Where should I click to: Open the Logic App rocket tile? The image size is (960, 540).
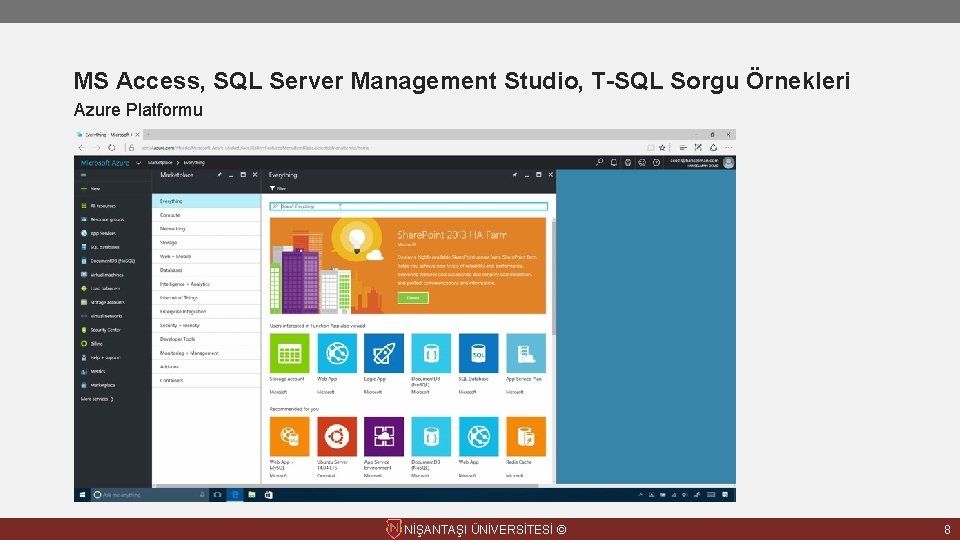click(x=384, y=353)
